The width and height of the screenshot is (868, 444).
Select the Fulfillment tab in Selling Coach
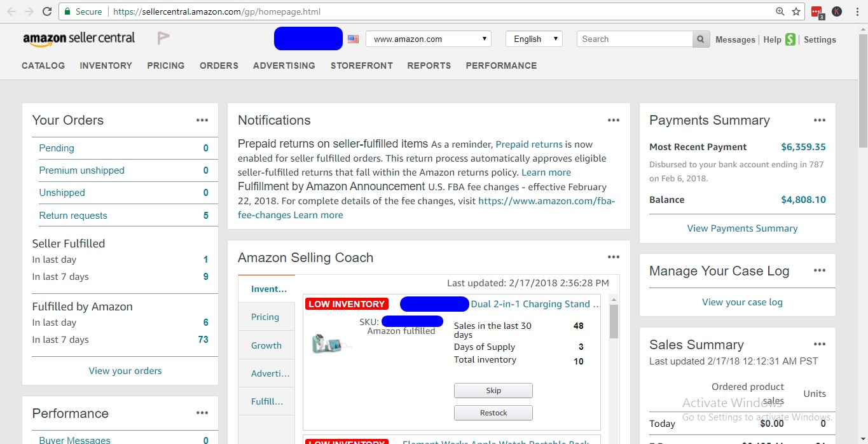(x=266, y=401)
